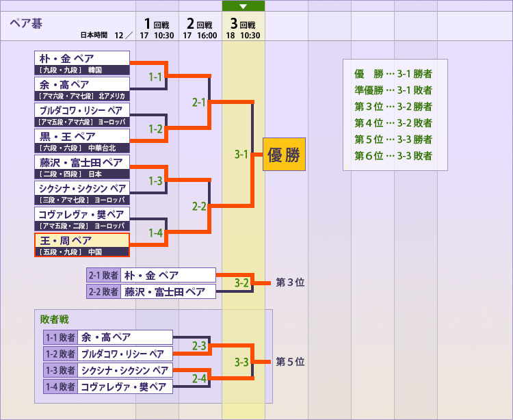Choose the コヴァレヴァ・樊 ペア entry
This screenshot has width=513, height=420.
click(81, 219)
